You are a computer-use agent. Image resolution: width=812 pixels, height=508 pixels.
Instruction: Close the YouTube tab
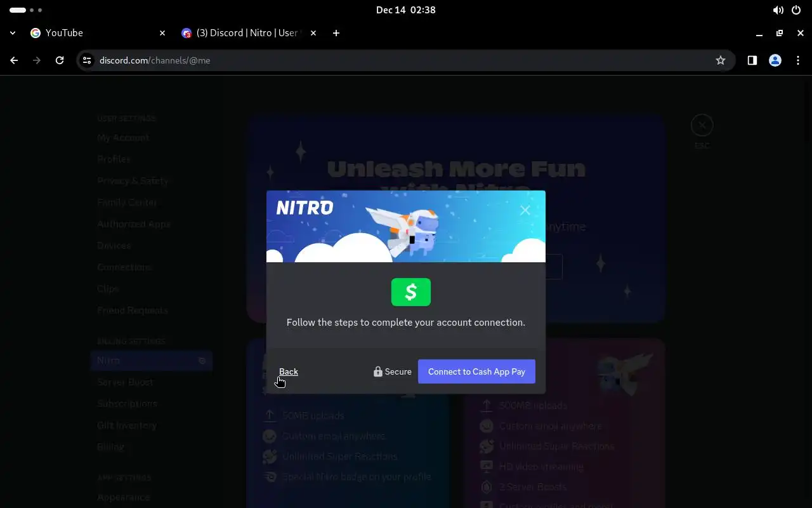pyautogui.click(x=162, y=33)
